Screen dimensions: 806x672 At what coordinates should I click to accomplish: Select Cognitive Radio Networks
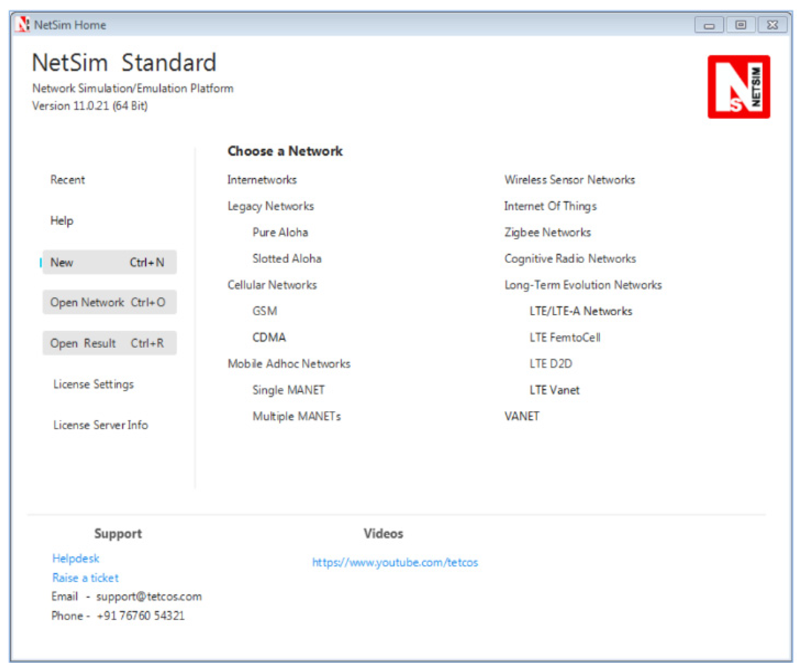[570, 259]
